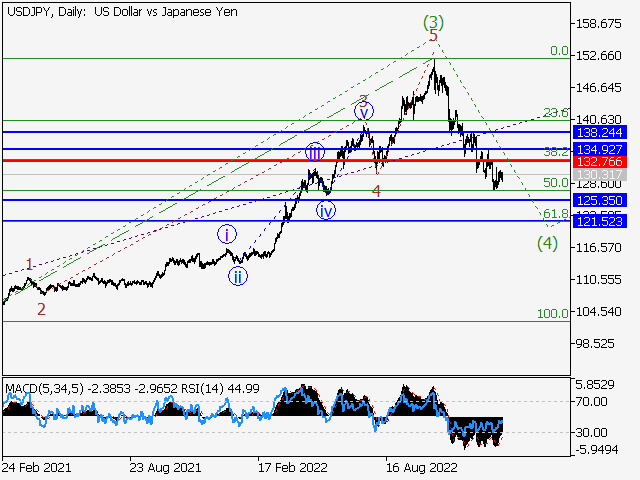640x480 pixels.
Task: Click the 5.8529 indicator scale value
Action: click(595, 384)
